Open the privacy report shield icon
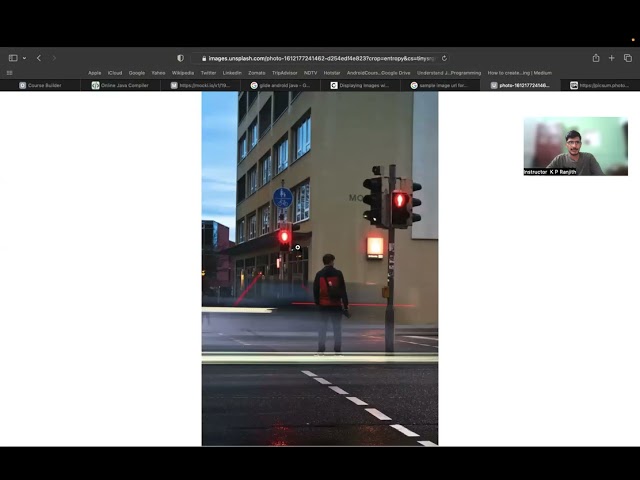 pyautogui.click(x=180, y=58)
